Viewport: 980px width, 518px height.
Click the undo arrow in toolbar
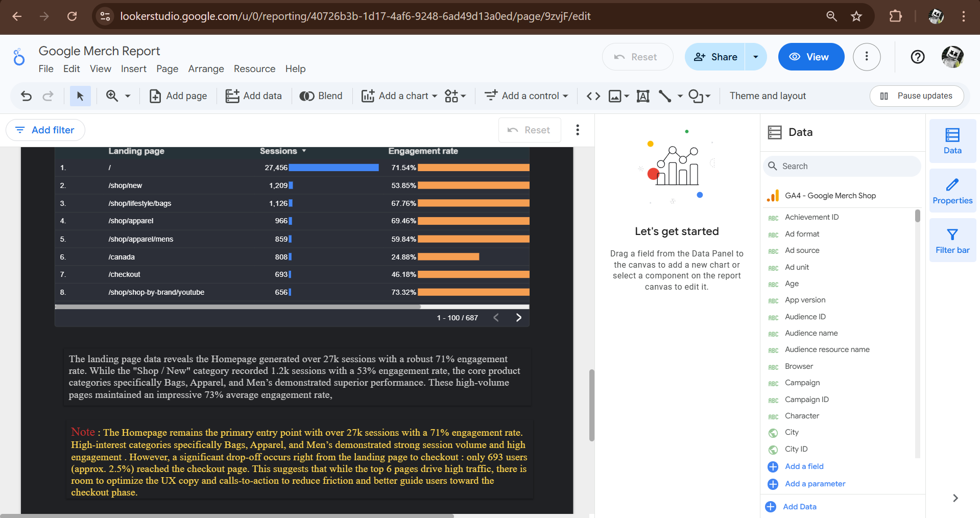[26, 96]
